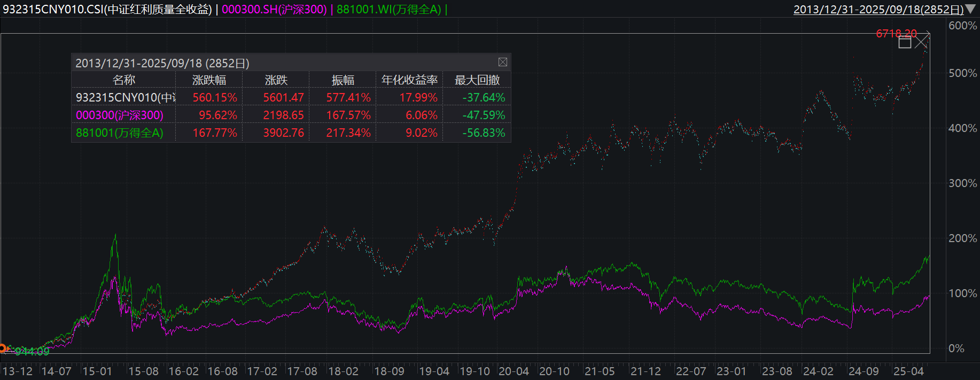Click the 名称 column header
Viewport: 980px width, 380px height.
tap(124, 80)
